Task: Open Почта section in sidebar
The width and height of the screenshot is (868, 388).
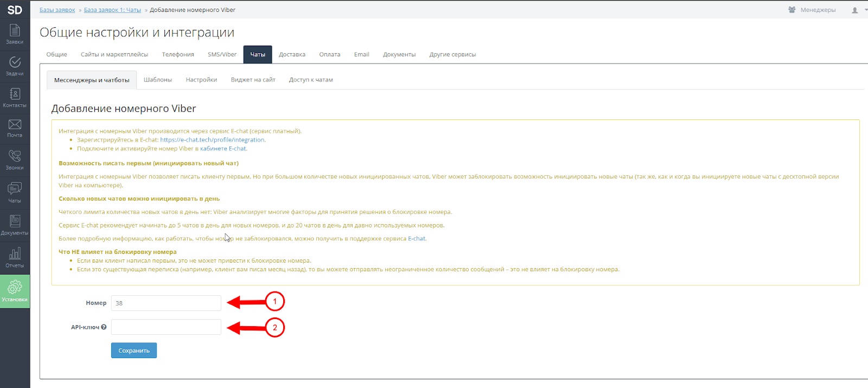Action: click(15, 129)
